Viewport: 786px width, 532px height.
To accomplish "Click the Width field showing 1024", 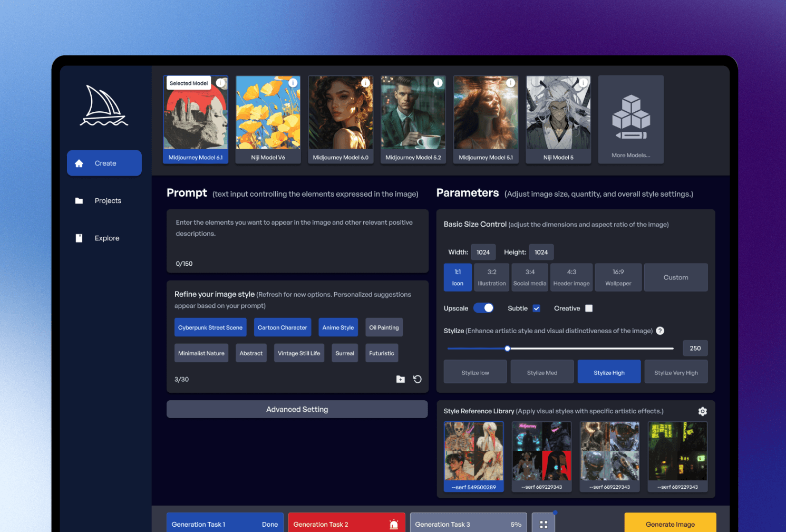I will coord(483,252).
